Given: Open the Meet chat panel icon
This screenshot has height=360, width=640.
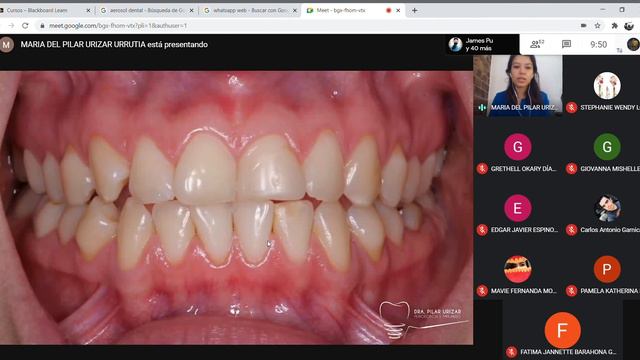Looking at the screenshot, I should coord(566,44).
